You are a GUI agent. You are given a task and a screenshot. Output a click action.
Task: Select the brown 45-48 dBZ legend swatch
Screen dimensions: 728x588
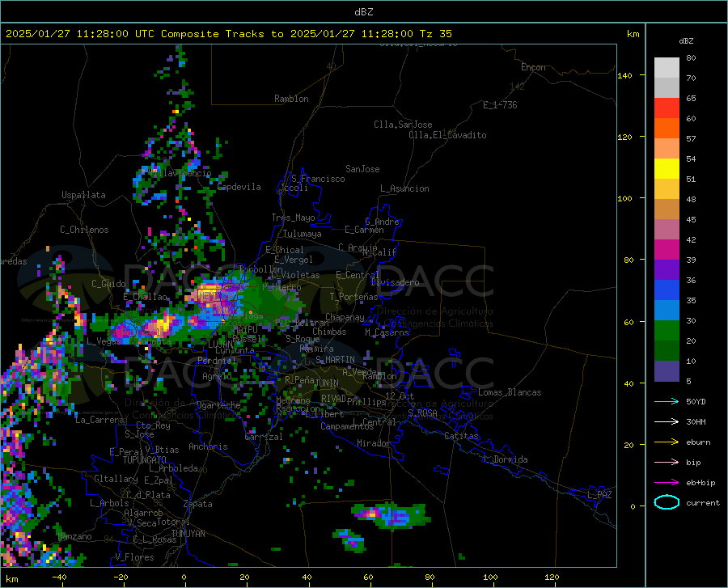pos(667,209)
